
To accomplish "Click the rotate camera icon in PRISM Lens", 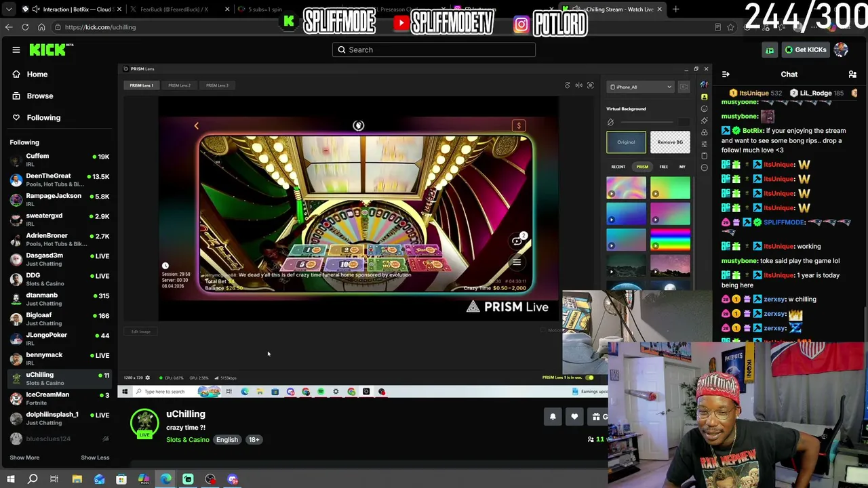I will pyautogui.click(x=568, y=85).
